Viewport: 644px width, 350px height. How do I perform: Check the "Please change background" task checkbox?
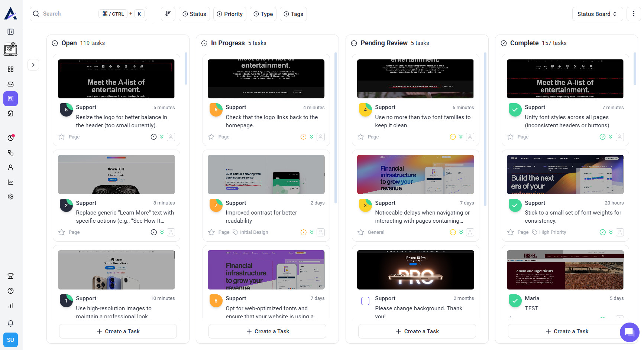(365, 301)
